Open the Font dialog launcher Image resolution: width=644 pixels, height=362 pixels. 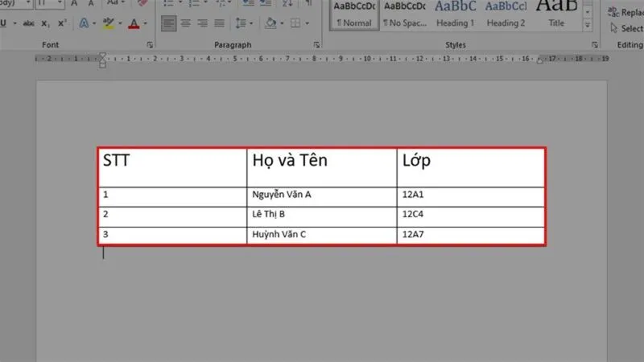pyautogui.click(x=150, y=45)
